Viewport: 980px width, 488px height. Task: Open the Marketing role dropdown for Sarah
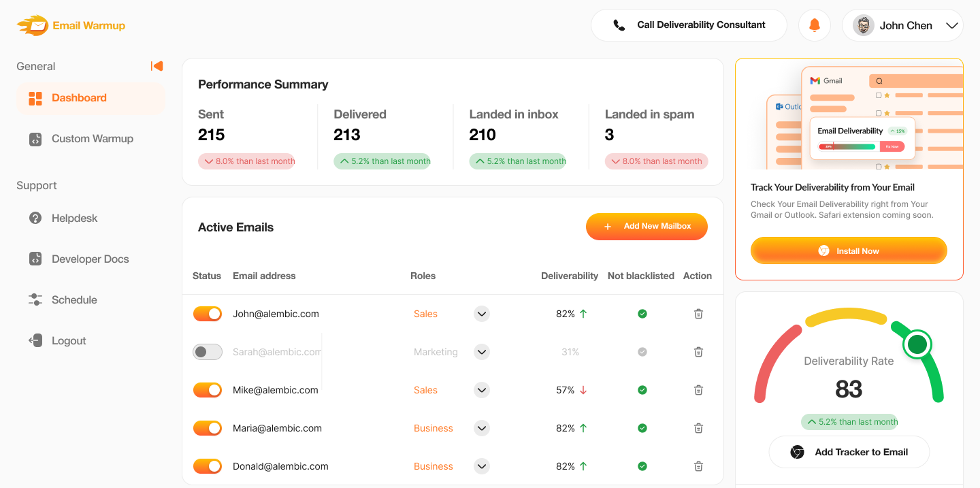click(x=482, y=352)
